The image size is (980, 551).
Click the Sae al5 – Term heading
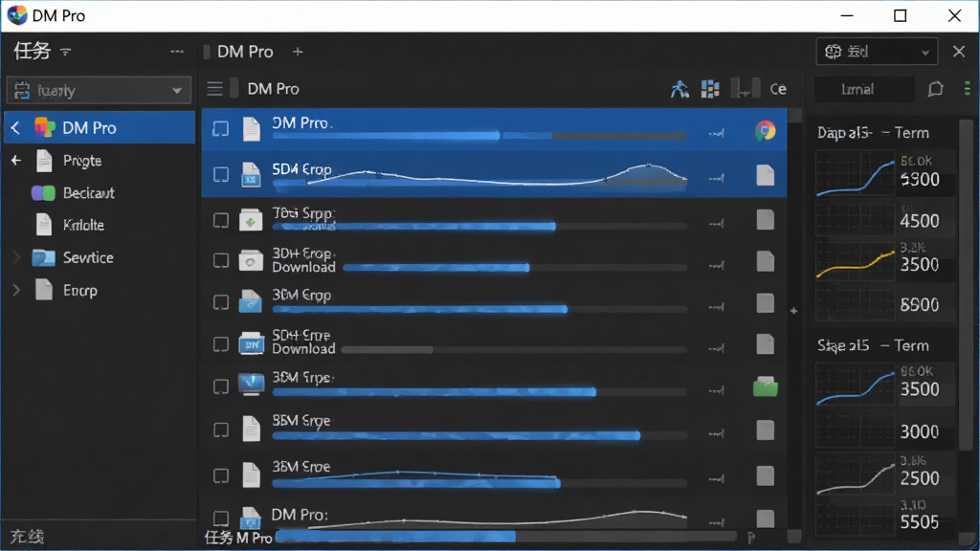tap(873, 345)
